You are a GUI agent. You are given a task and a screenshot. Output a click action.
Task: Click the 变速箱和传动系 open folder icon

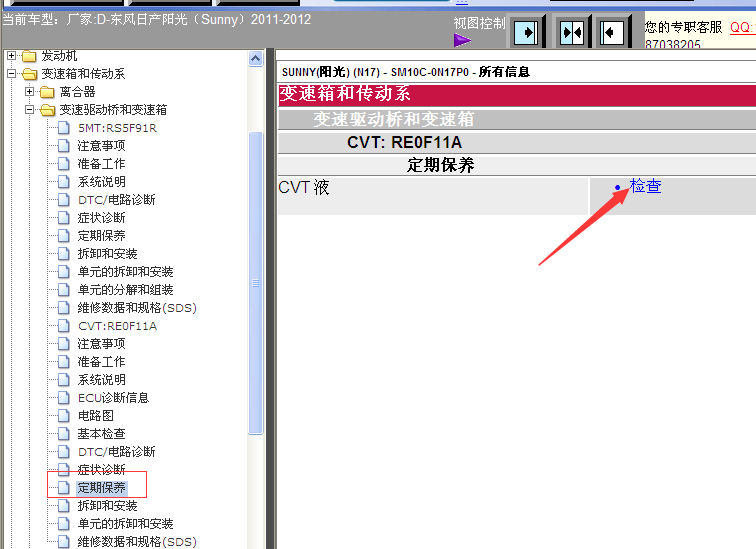[29, 74]
